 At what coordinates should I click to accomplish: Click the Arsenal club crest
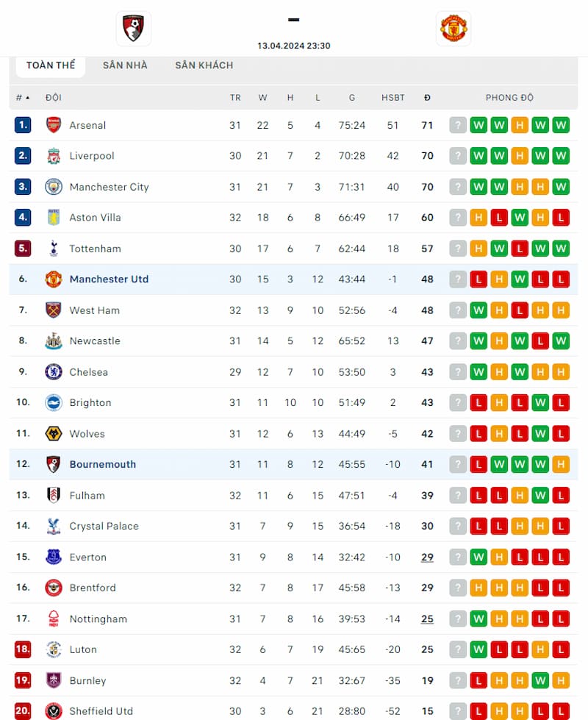point(53,125)
